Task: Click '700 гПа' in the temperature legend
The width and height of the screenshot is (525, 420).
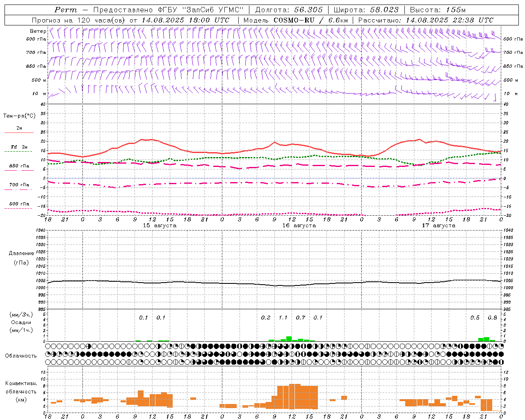Action: (19, 185)
